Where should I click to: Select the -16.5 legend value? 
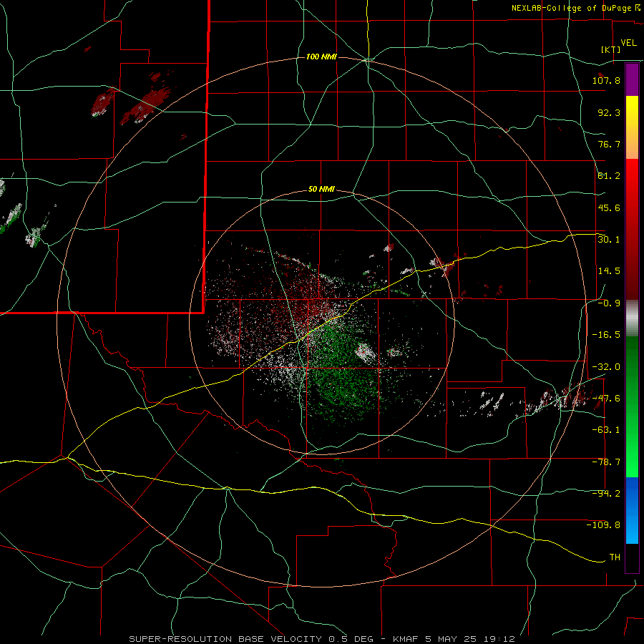tap(606, 335)
